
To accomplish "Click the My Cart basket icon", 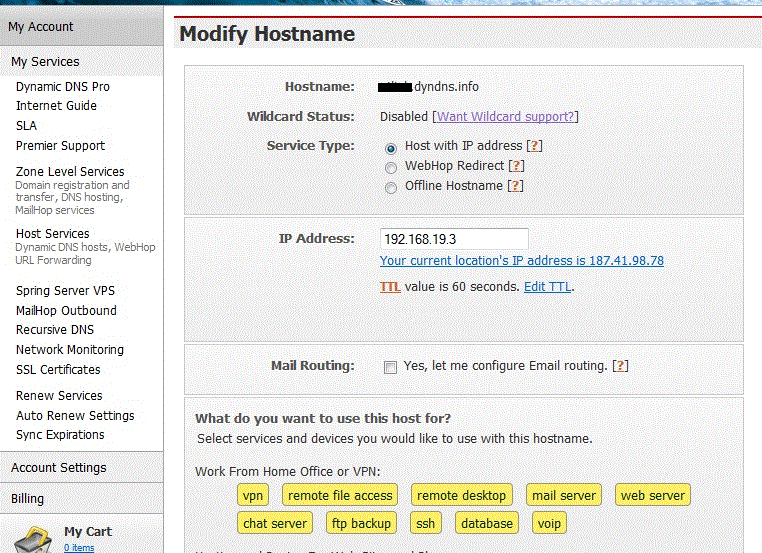I will coord(32,540).
